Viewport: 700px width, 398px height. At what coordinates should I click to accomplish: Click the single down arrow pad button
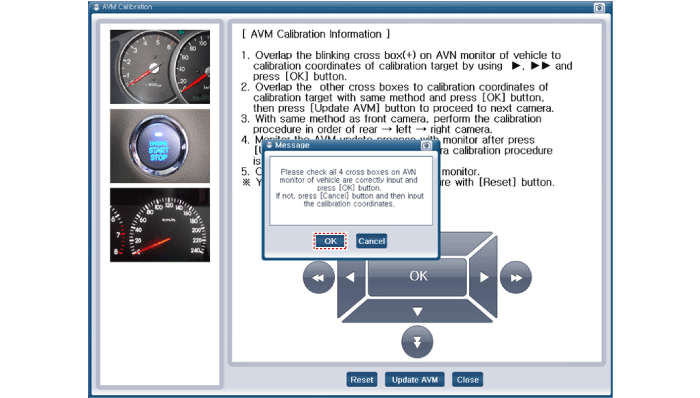pos(417,311)
